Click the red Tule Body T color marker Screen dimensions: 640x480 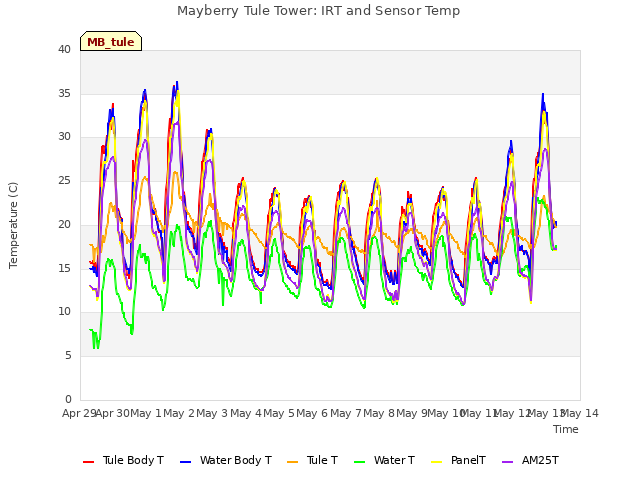(x=88, y=462)
